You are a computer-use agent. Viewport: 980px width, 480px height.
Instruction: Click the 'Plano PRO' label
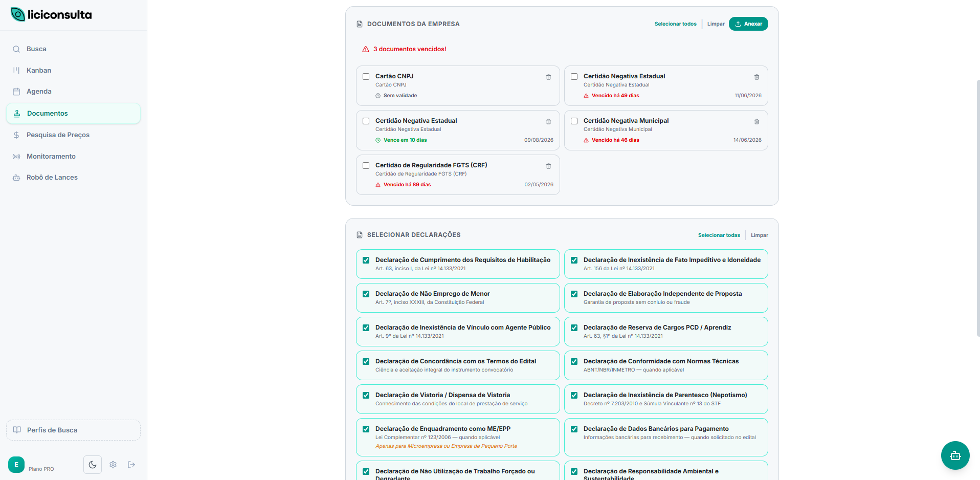tap(41, 469)
